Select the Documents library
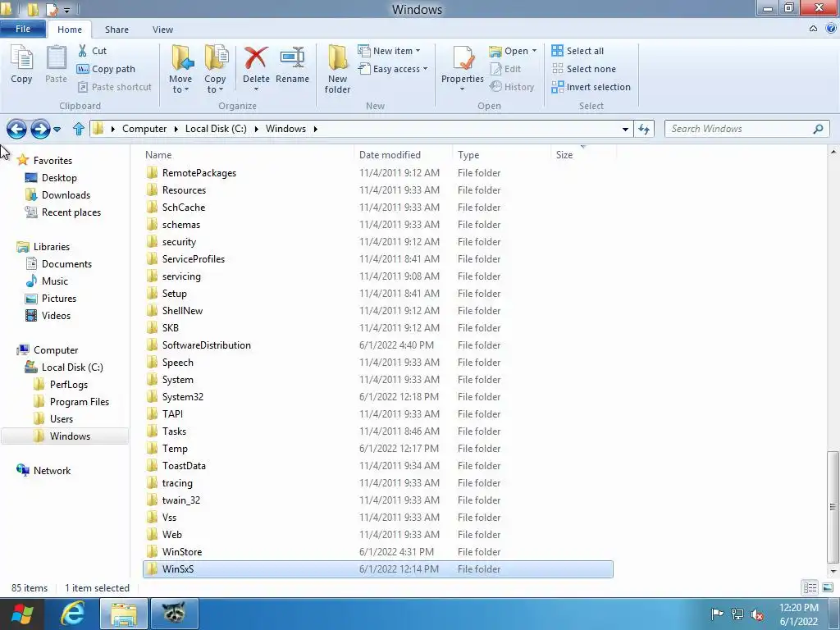Viewport: 840px width, 630px height. (66, 264)
